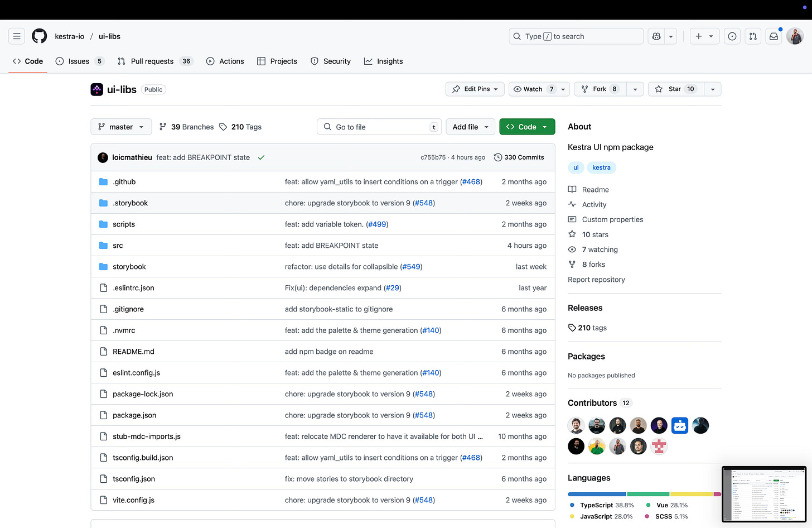Screen dimensions: 812x528
Task: Expand the Add file dropdown
Action: 470,127
